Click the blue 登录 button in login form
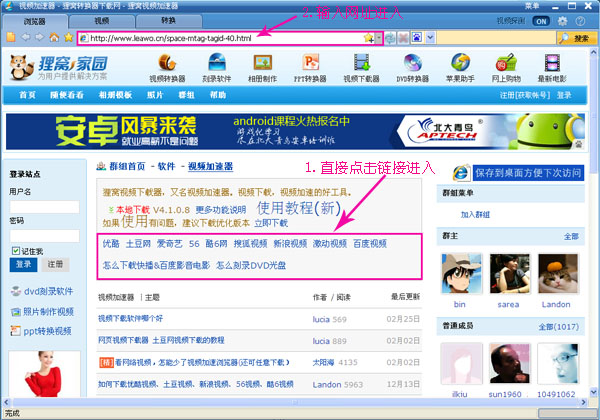 click(23, 264)
